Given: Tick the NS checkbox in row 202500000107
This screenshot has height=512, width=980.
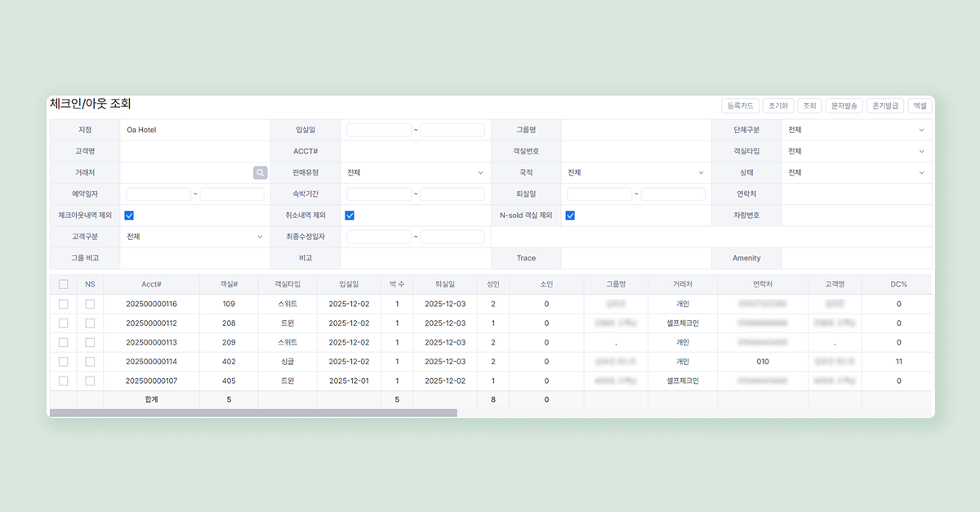Looking at the screenshot, I should [90, 381].
